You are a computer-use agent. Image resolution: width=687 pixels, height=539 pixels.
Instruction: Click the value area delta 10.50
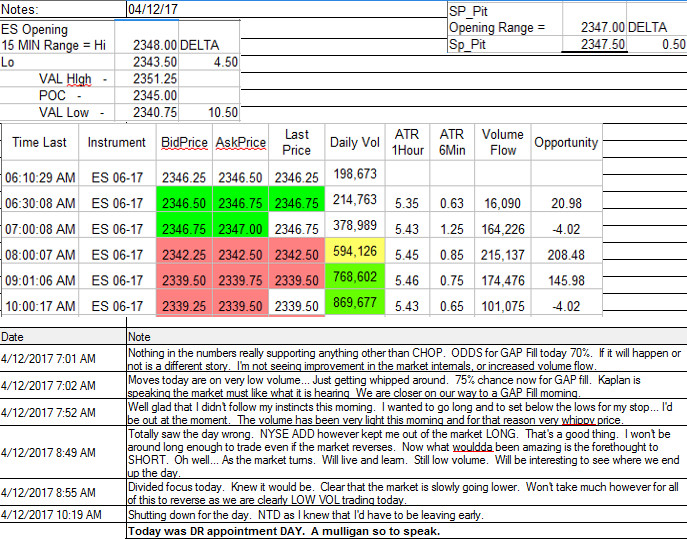tap(209, 112)
